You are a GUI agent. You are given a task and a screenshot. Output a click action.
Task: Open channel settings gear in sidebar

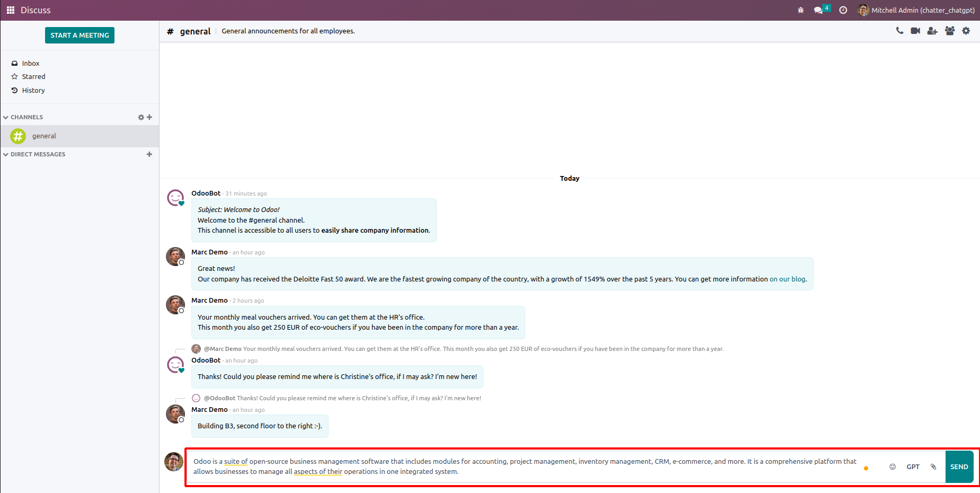(x=141, y=117)
